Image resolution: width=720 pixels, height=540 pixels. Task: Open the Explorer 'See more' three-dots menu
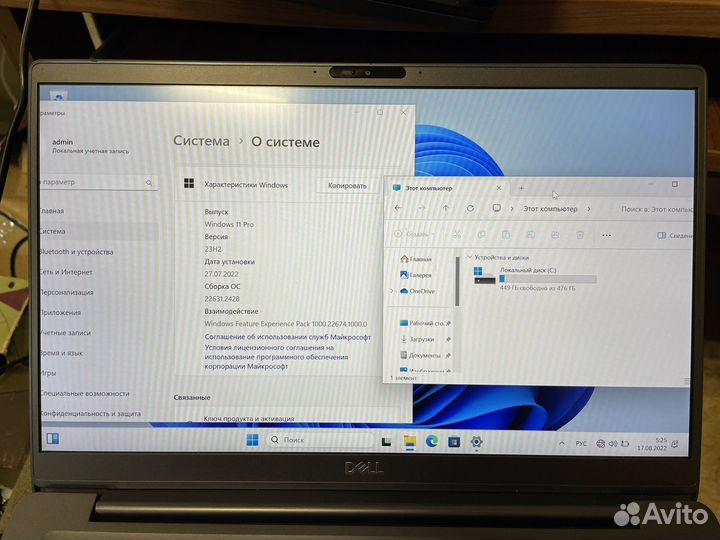tap(606, 235)
